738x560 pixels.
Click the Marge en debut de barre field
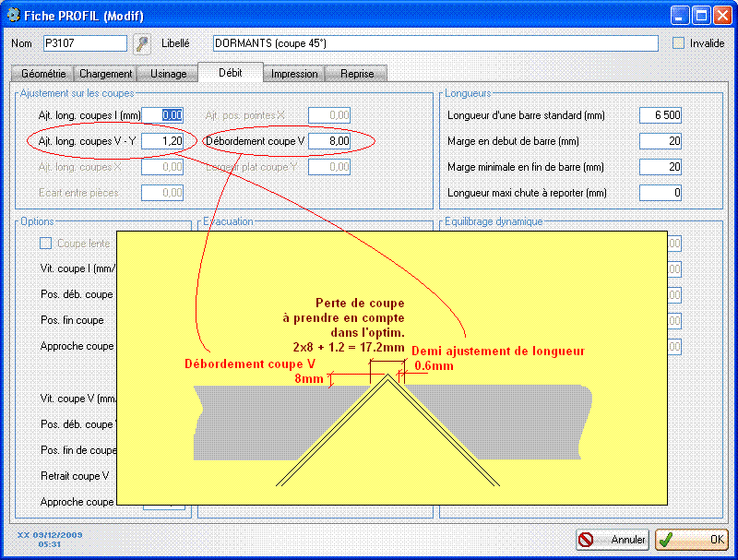661,141
